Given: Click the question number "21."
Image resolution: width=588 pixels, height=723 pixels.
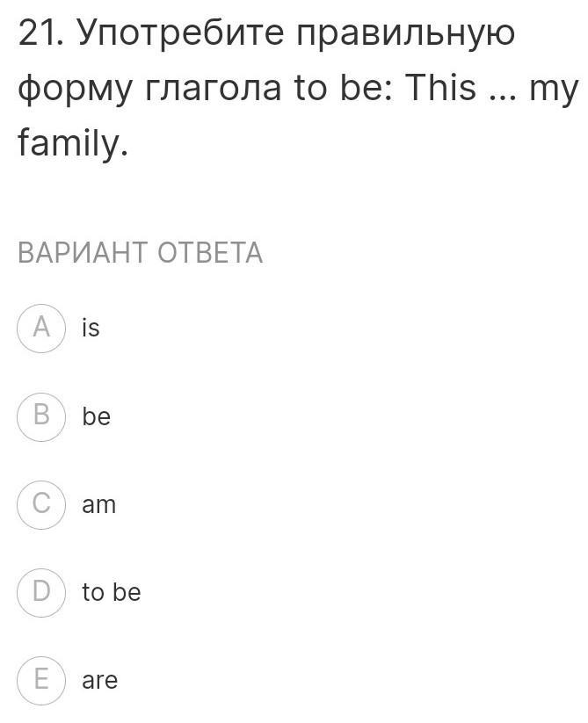Looking at the screenshot, I should click(40, 33).
